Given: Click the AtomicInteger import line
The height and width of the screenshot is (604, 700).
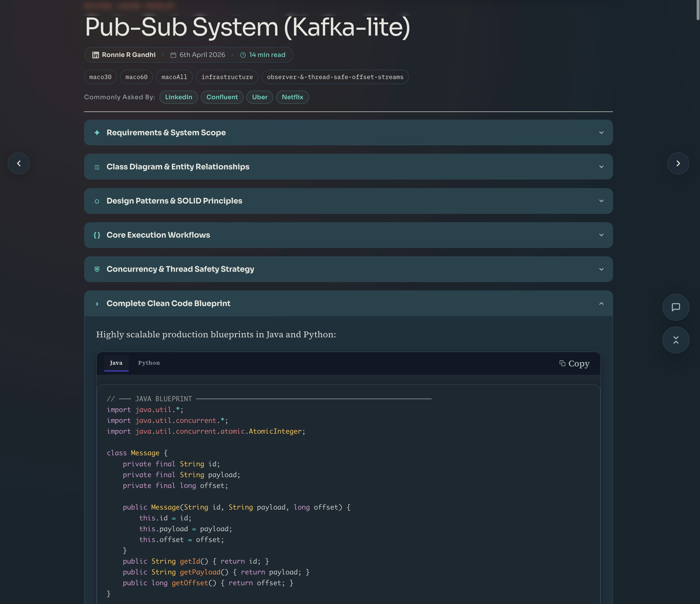Looking at the screenshot, I should 206,431.
